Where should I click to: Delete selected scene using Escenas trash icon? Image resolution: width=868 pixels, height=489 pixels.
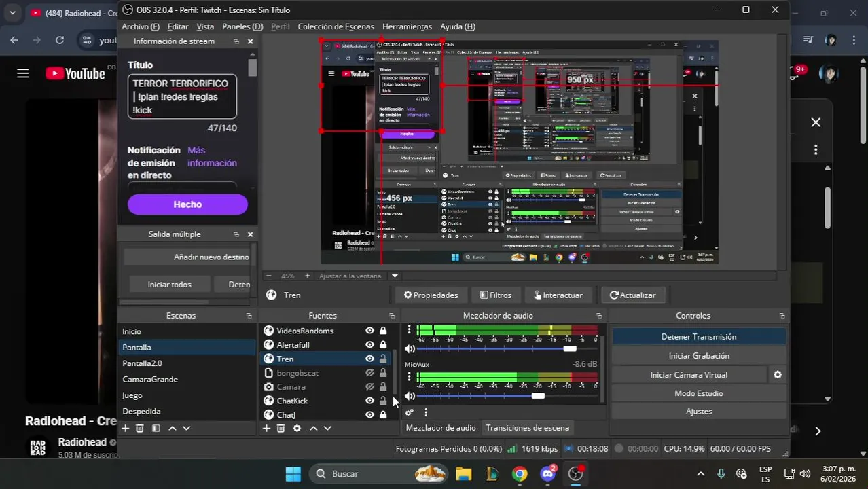pos(140,429)
